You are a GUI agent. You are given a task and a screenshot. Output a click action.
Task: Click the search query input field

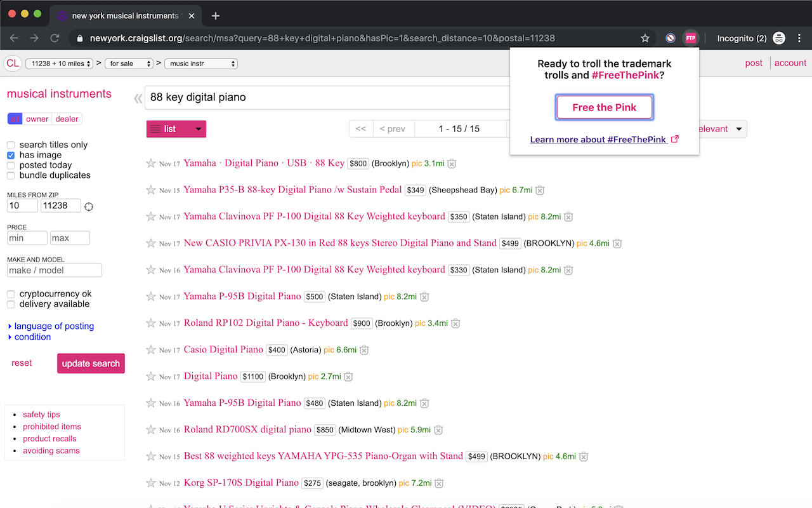[x=327, y=98]
